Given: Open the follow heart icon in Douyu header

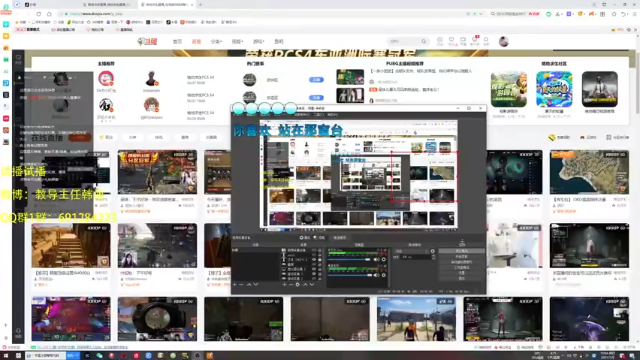Looking at the screenshot, I should point(451,40).
